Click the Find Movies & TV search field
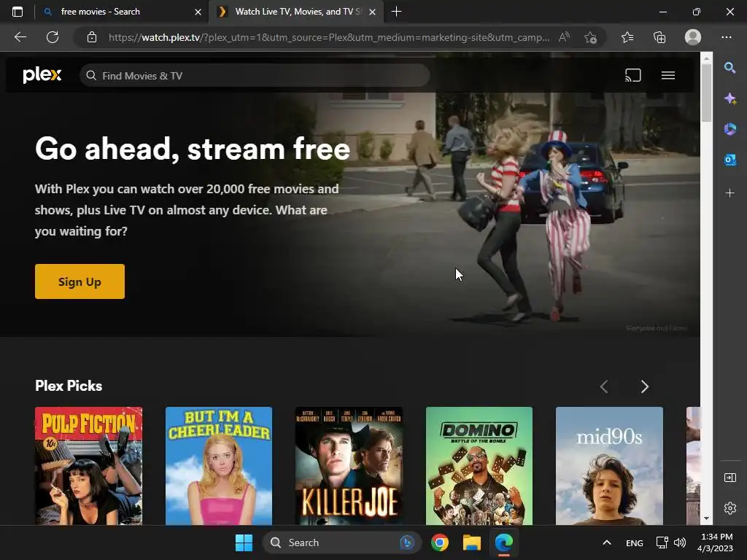 pos(255,76)
